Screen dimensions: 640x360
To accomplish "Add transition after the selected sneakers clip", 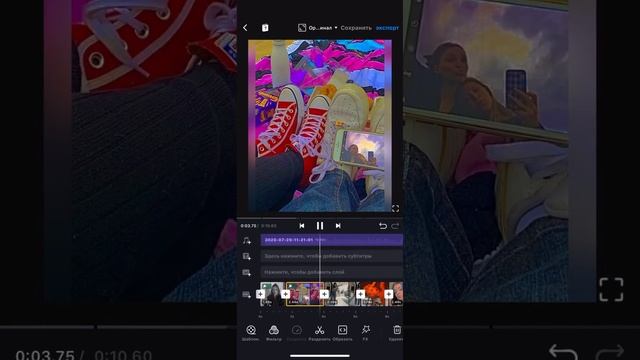I will tap(324, 294).
